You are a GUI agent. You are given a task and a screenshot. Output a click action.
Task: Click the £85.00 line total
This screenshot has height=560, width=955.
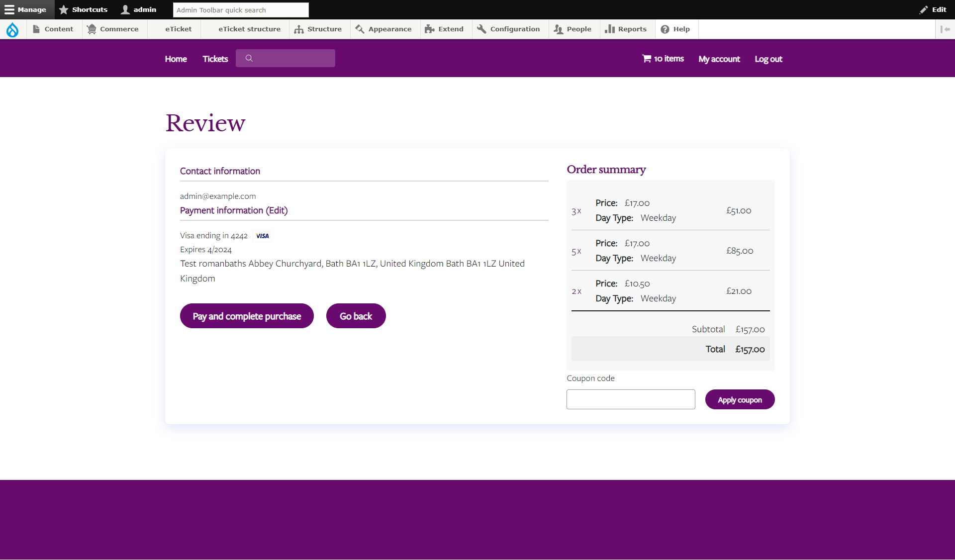[x=740, y=251]
